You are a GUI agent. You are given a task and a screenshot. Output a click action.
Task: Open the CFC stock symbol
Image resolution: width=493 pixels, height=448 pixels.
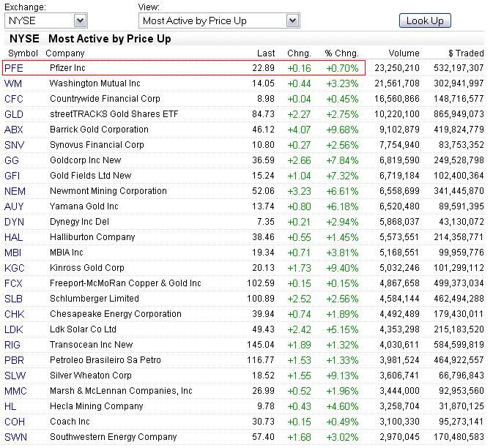tap(14, 99)
